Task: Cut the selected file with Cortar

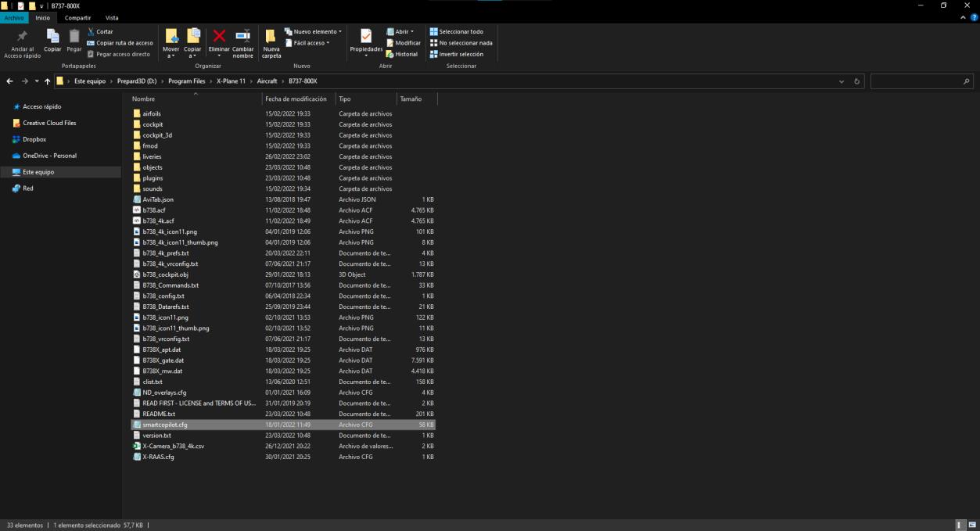Action: point(99,31)
